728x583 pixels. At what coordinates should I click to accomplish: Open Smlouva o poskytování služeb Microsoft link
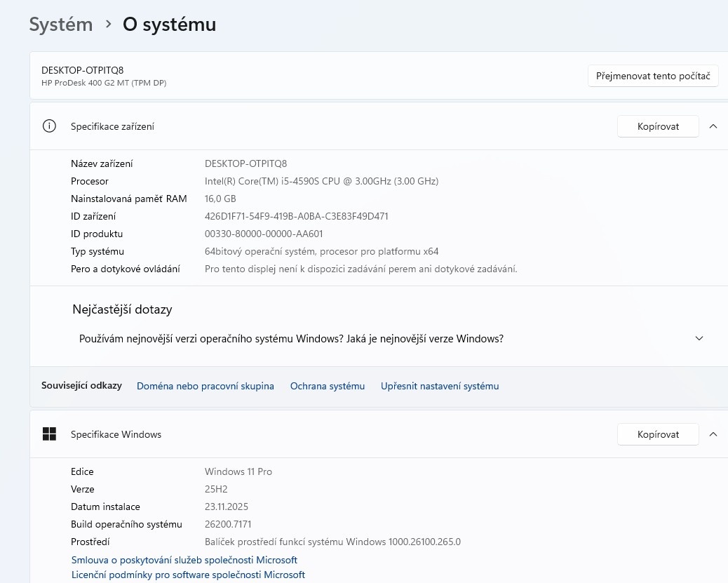[x=184, y=560]
